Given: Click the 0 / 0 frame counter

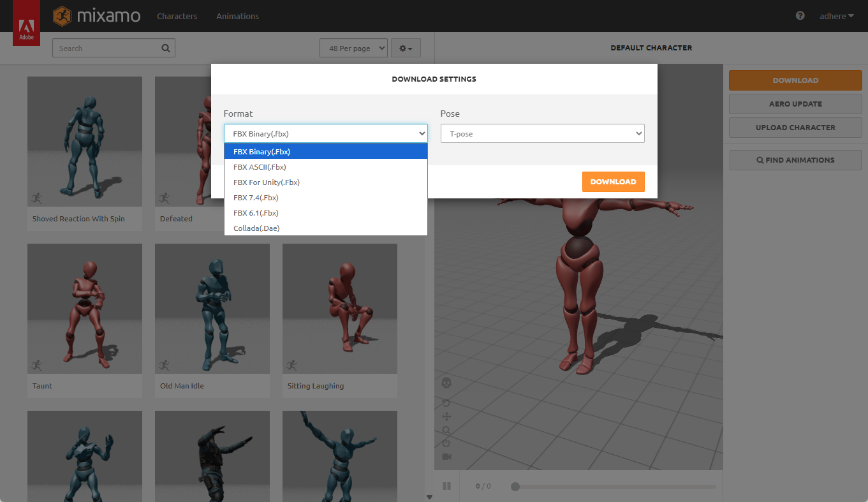Looking at the screenshot, I should [483, 487].
